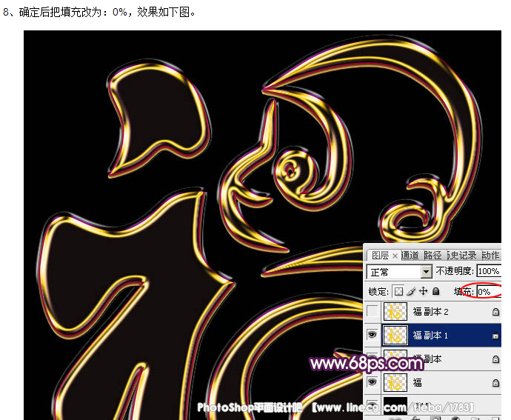Click the 不透明度 100% input field

[488, 272]
